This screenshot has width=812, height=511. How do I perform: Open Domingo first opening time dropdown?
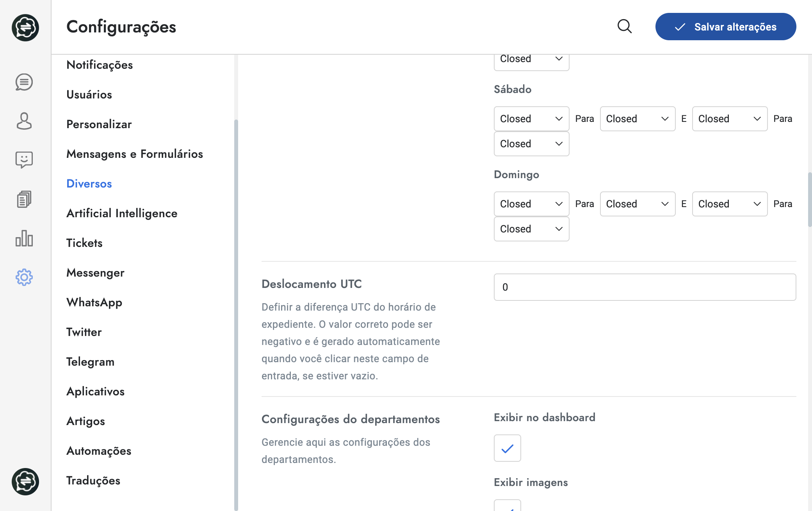[532, 204]
